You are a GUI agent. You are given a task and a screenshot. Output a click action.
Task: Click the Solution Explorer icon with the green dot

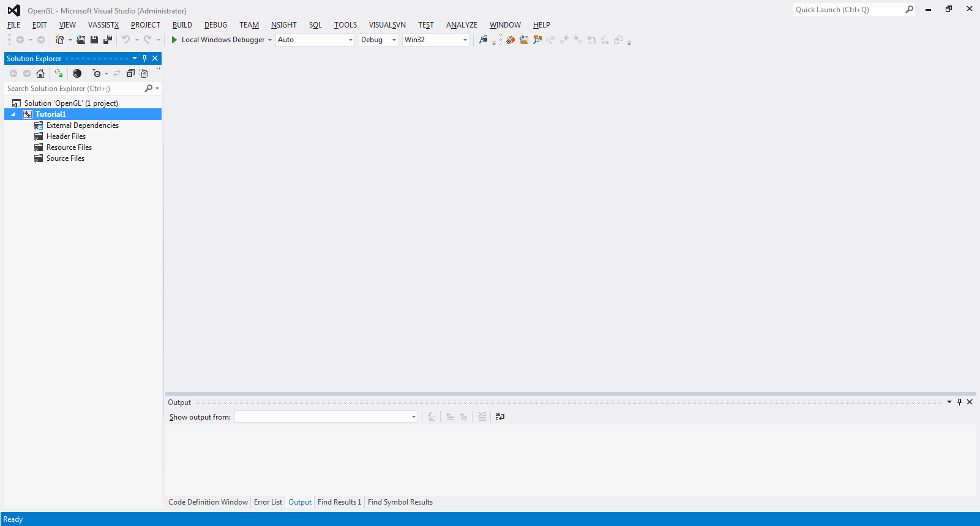pos(59,73)
